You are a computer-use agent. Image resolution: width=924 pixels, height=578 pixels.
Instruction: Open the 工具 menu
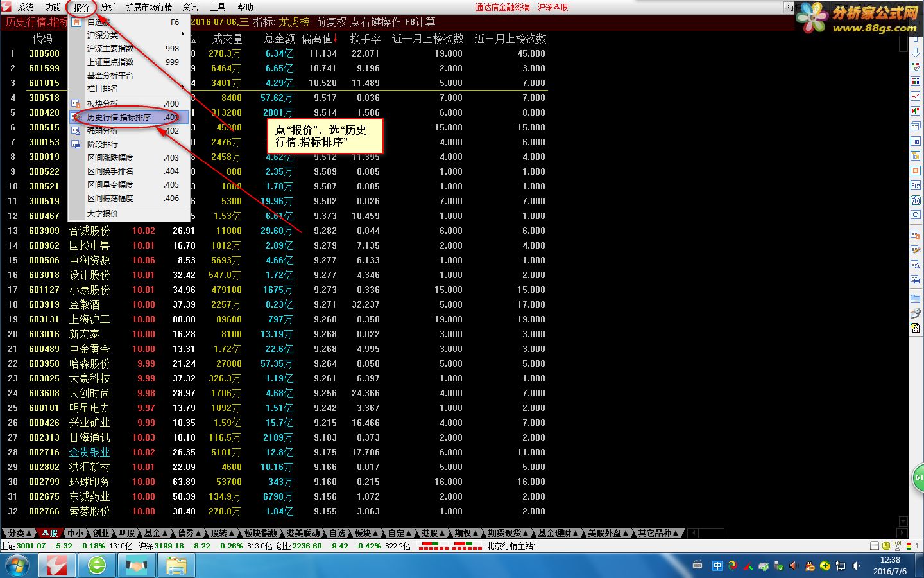[218, 7]
